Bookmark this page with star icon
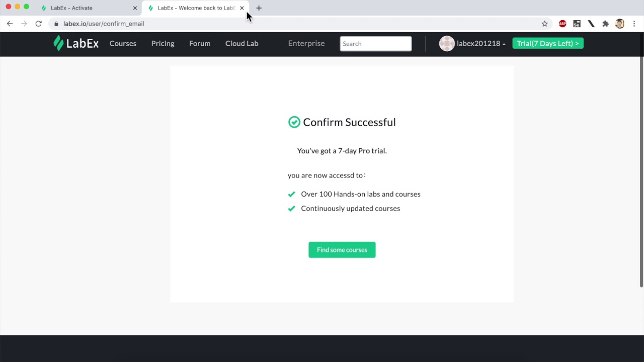644x362 pixels. [544, 24]
